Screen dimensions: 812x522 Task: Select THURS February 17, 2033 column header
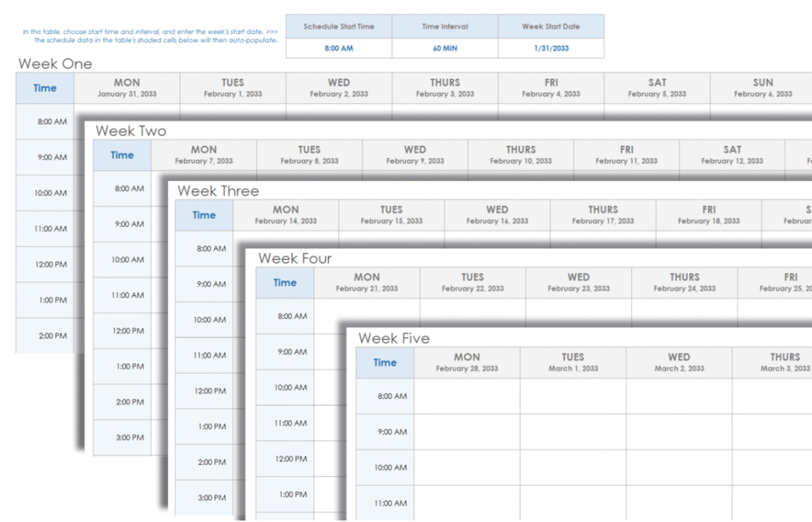point(603,215)
